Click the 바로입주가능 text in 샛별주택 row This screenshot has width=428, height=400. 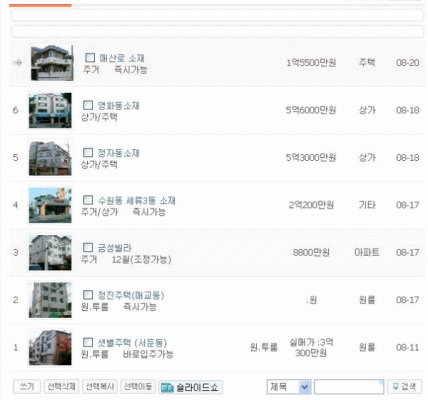click(x=148, y=354)
